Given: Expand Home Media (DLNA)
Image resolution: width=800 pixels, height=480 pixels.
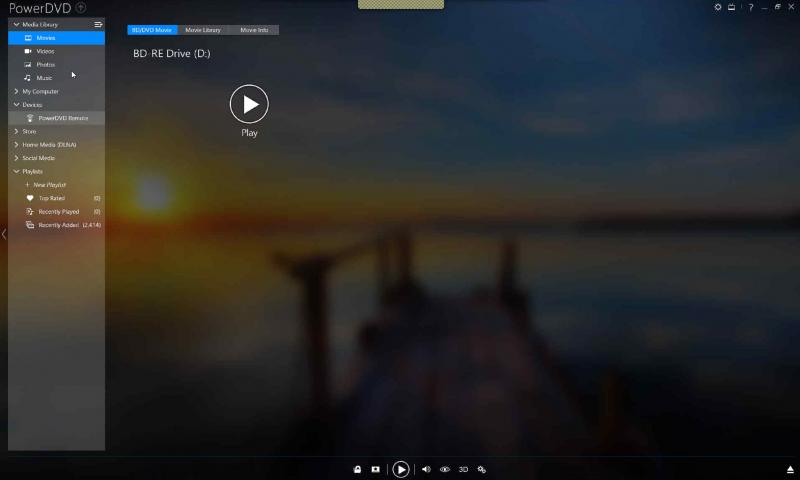Looking at the screenshot, I should click(16, 144).
